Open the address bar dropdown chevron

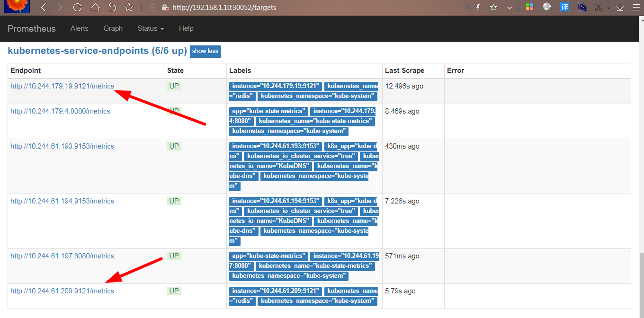click(x=510, y=8)
